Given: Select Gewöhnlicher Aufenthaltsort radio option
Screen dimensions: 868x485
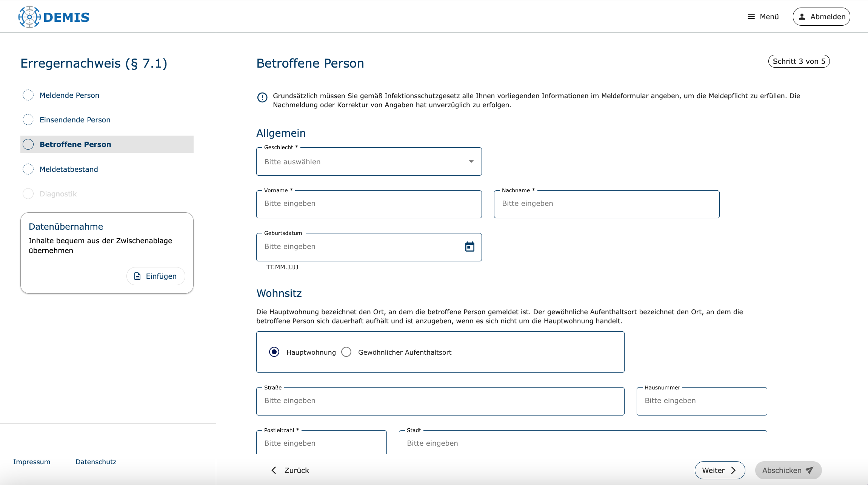Looking at the screenshot, I should 346,352.
